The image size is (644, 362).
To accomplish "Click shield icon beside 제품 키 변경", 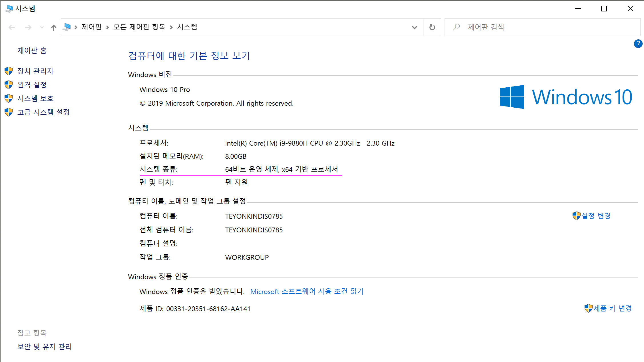I will pyautogui.click(x=588, y=308).
